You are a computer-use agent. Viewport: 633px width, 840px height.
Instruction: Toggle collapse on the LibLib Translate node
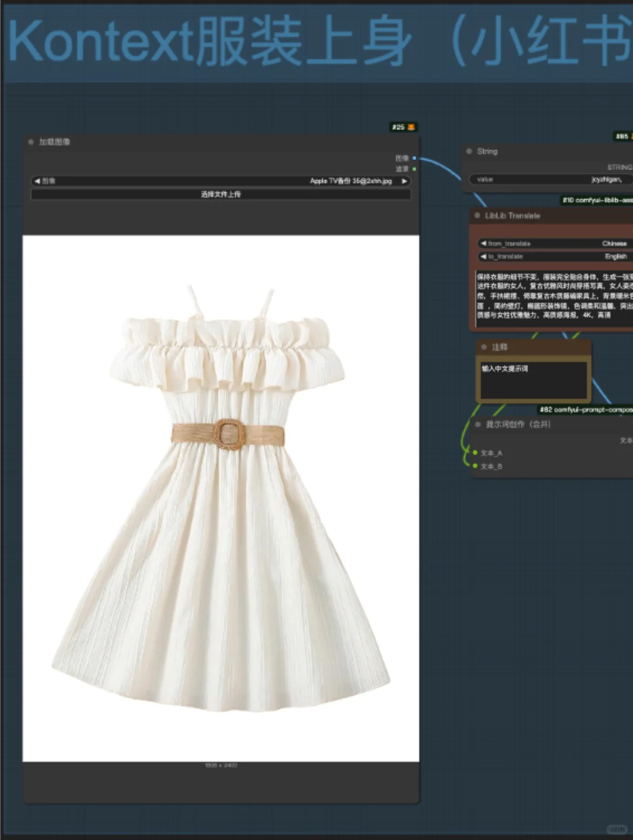tap(477, 216)
